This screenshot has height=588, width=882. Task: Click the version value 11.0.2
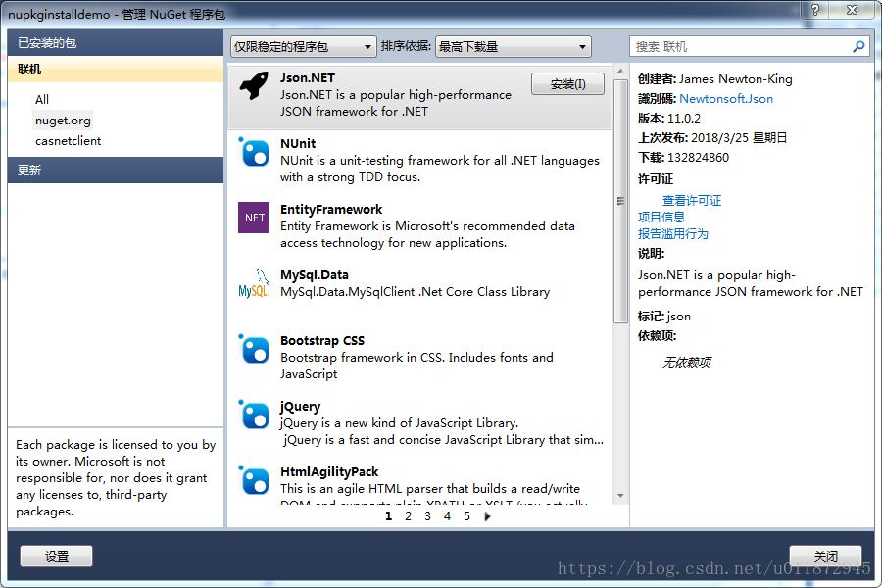[684, 119]
